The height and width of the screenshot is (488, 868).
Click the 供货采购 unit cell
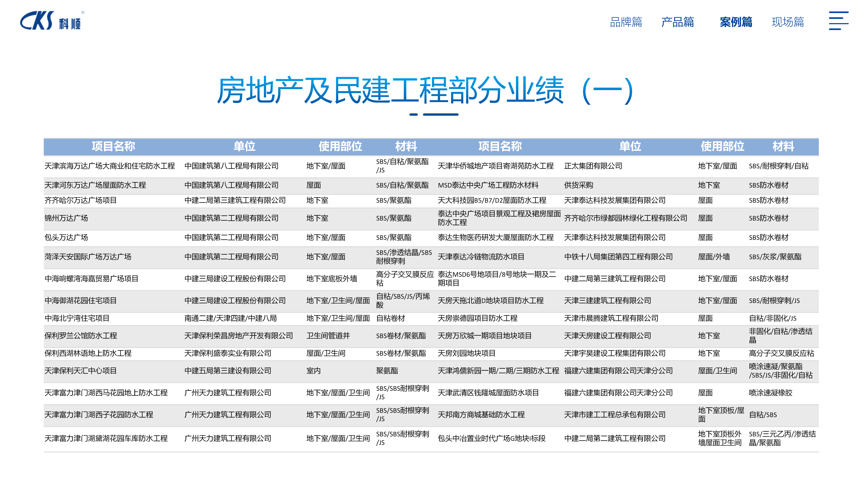click(579, 185)
